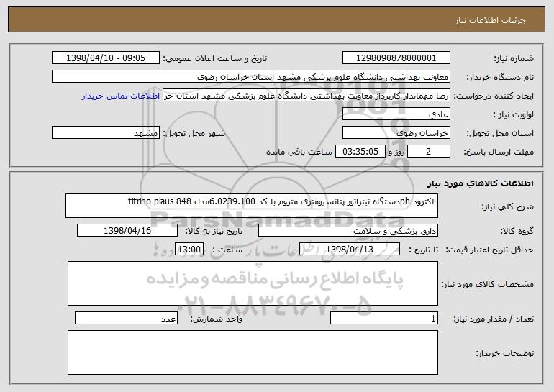
Task: Click the شرح کلی نیاز label
Action: [508, 207]
